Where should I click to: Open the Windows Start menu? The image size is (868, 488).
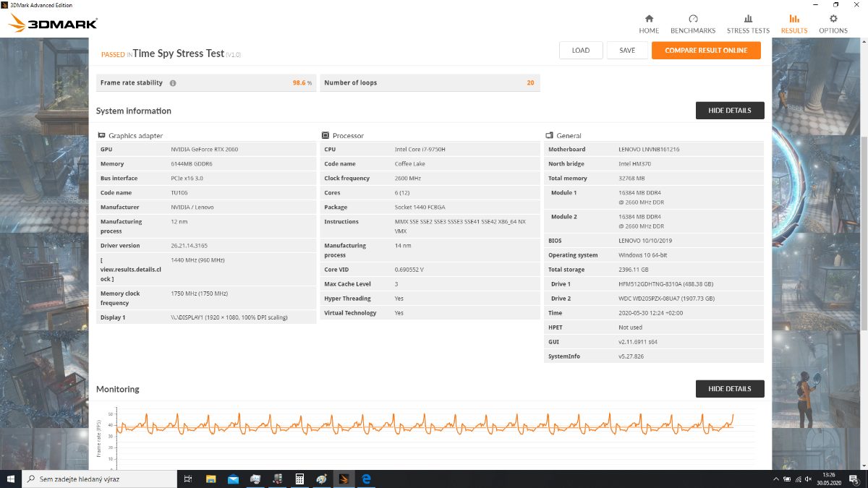[11, 479]
